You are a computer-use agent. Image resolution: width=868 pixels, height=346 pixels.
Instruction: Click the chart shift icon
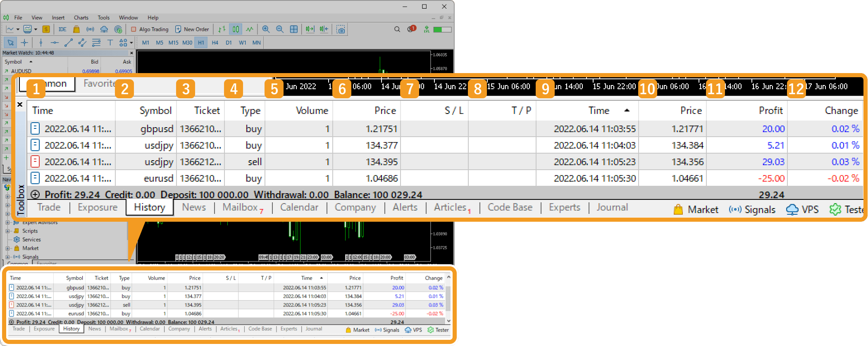[x=324, y=29]
